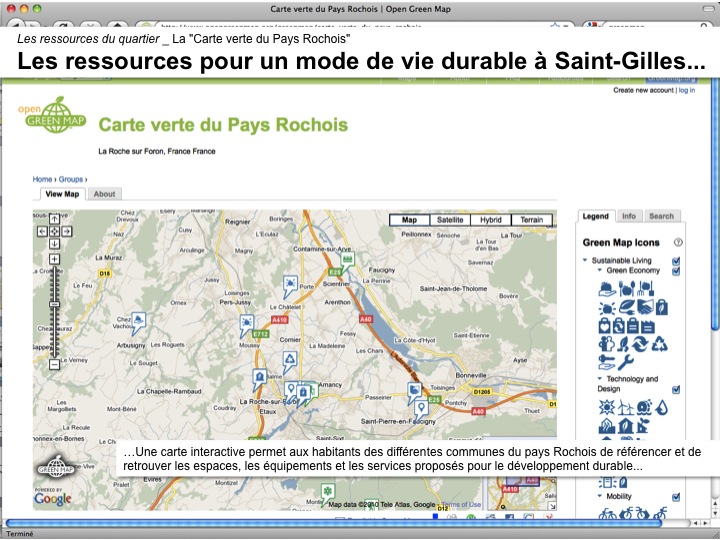720x540 pixels.
Task: Click the green marker near Contamine-sur-Arve
Action: (x=337, y=272)
